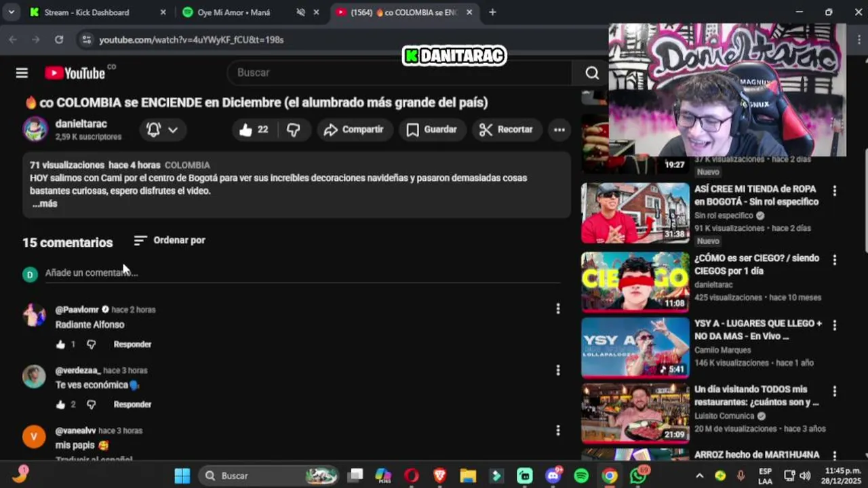868x488 pixels.
Task: Go back to previous page
Action: (13, 40)
